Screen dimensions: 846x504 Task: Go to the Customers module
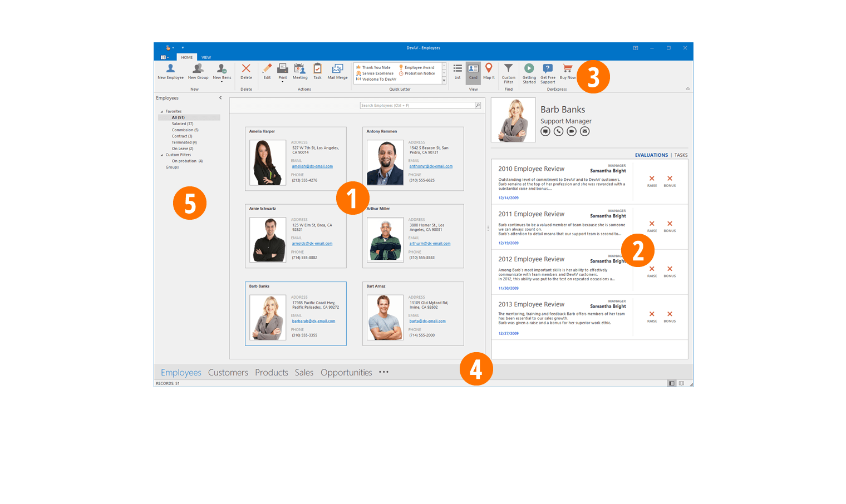pyautogui.click(x=228, y=373)
